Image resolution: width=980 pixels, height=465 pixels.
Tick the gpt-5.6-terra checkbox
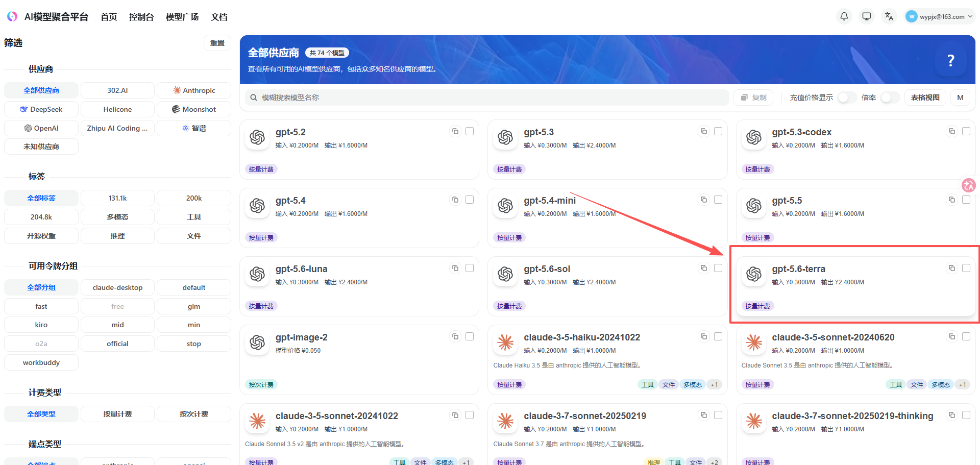pyautogui.click(x=966, y=268)
